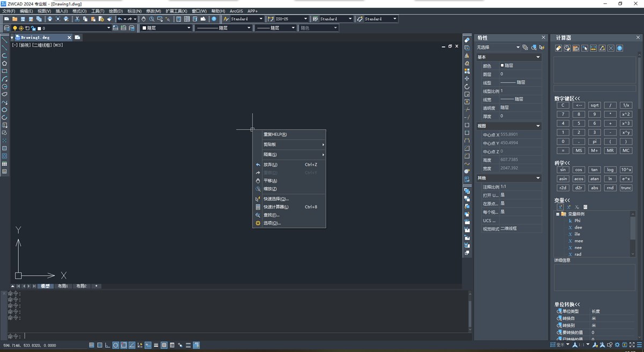Select the Rectangle drawing tool
The height and width of the screenshot is (352, 644).
5,71
